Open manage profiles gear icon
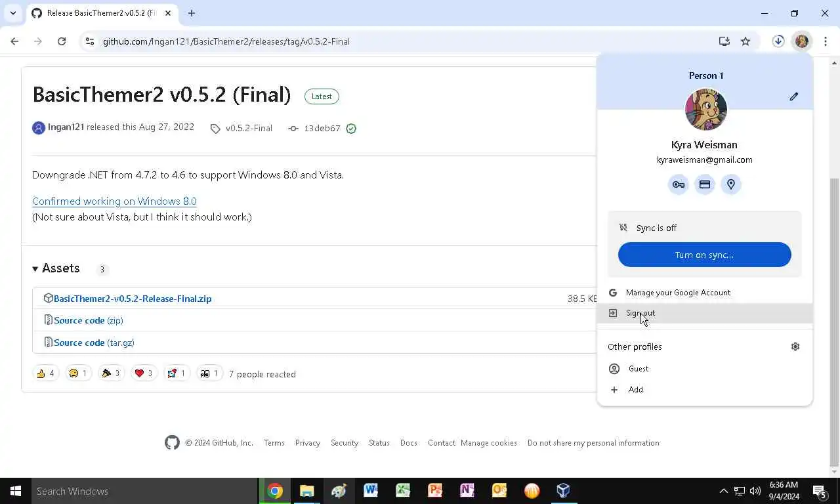840x504 pixels. tap(795, 346)
